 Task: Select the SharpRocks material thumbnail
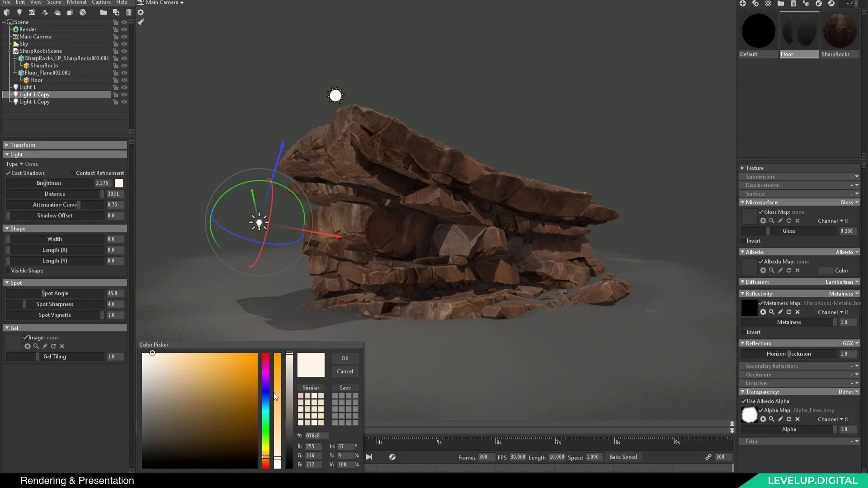[840, 31]
